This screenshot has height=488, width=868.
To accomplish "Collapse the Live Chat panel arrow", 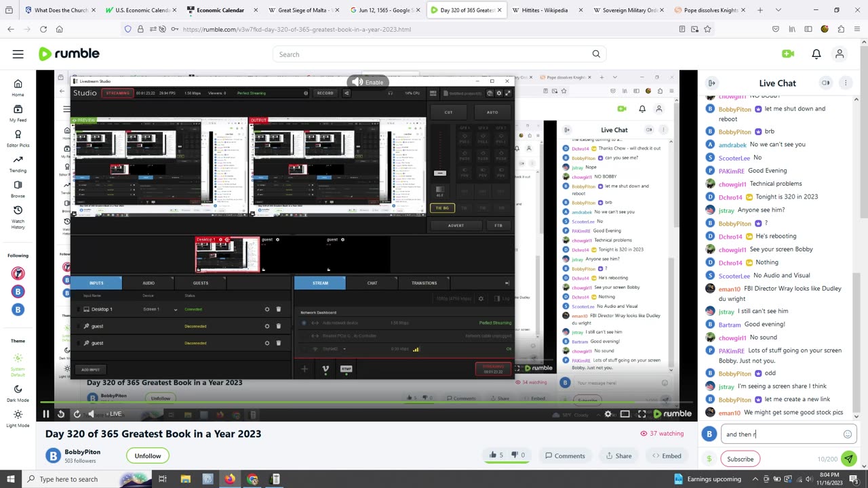I will pos(711,83).
